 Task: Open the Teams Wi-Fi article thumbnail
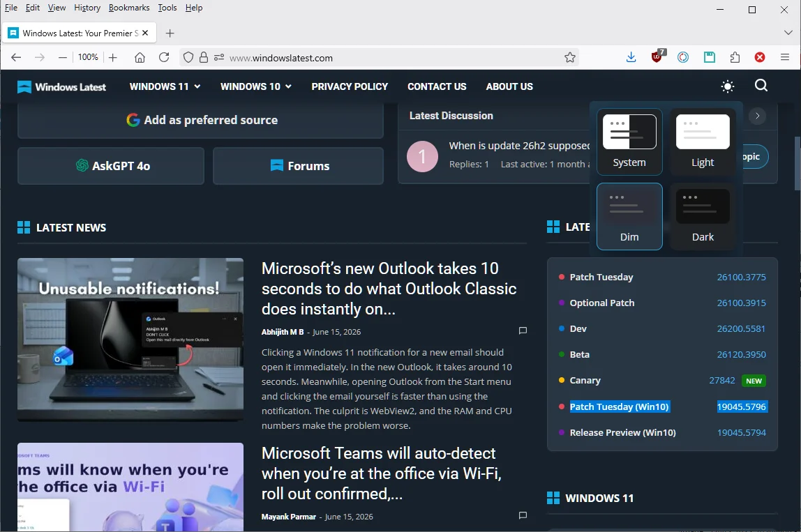(x=130, y=487)
